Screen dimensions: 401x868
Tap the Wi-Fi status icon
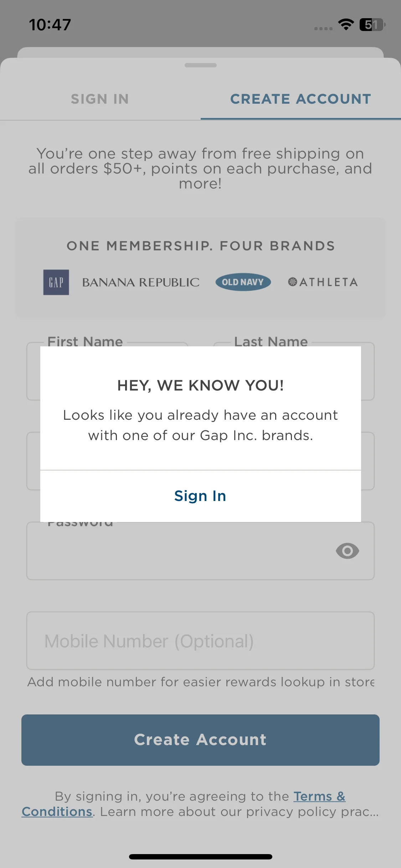pos(346,25)
